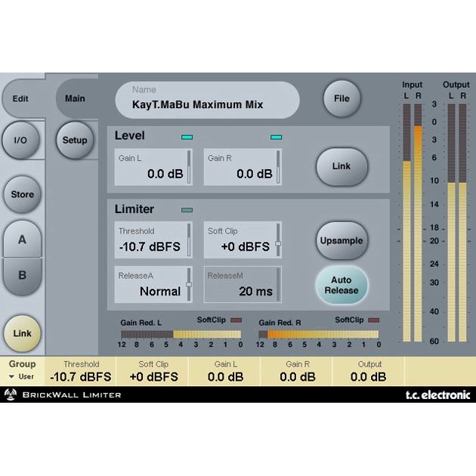Viewport: 476px width, 476px height.
Task: Click the BrickWall Limiter logo icon
Action: pyautogui.click(x=11, y=394)
